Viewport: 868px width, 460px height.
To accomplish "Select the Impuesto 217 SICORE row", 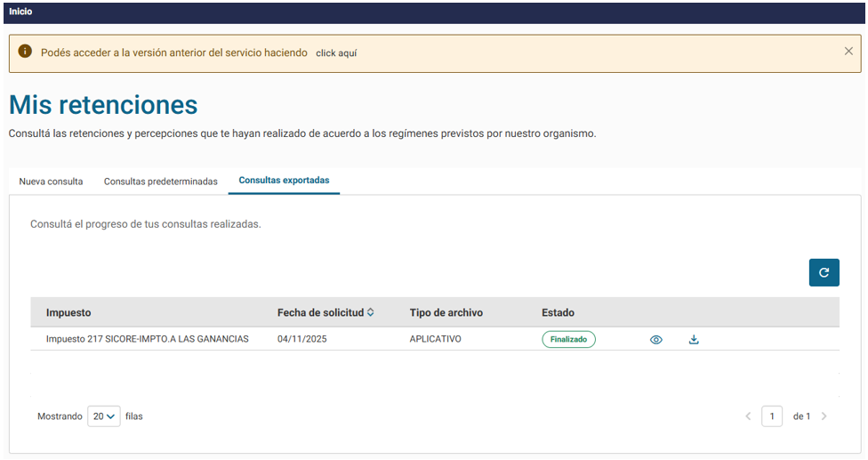I will coord(148,339).
